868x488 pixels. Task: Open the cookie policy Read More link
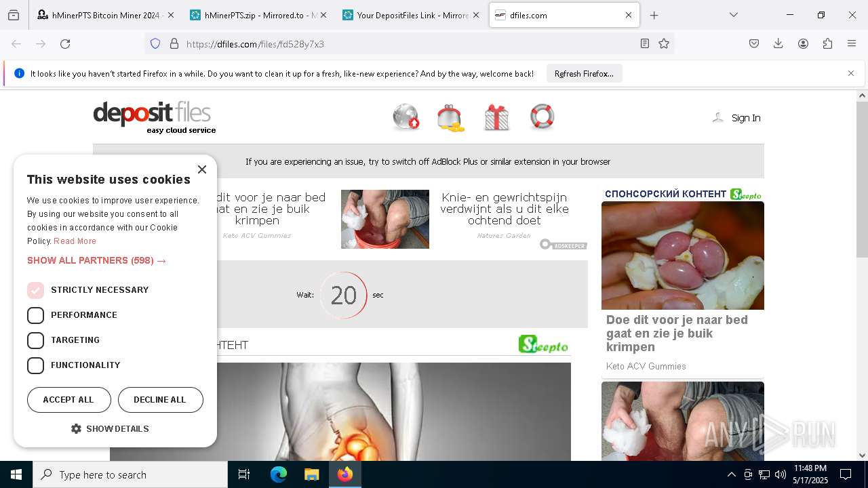[x=75, y=241]
